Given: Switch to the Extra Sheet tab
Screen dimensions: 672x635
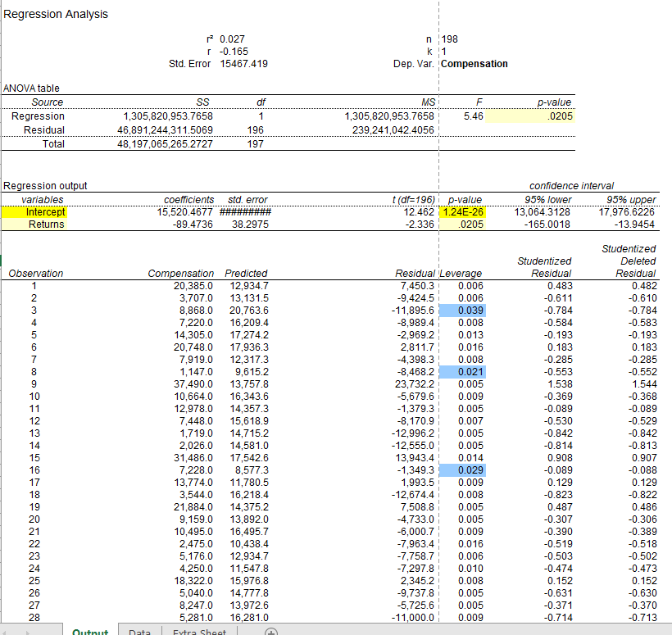Looking at the screenshot, I should tap(199, 631).
